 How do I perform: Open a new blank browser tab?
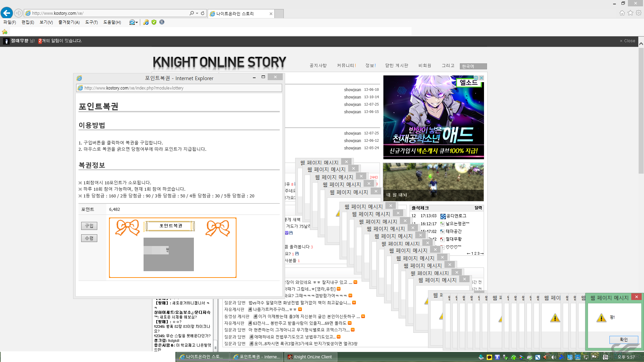[279, 13]
